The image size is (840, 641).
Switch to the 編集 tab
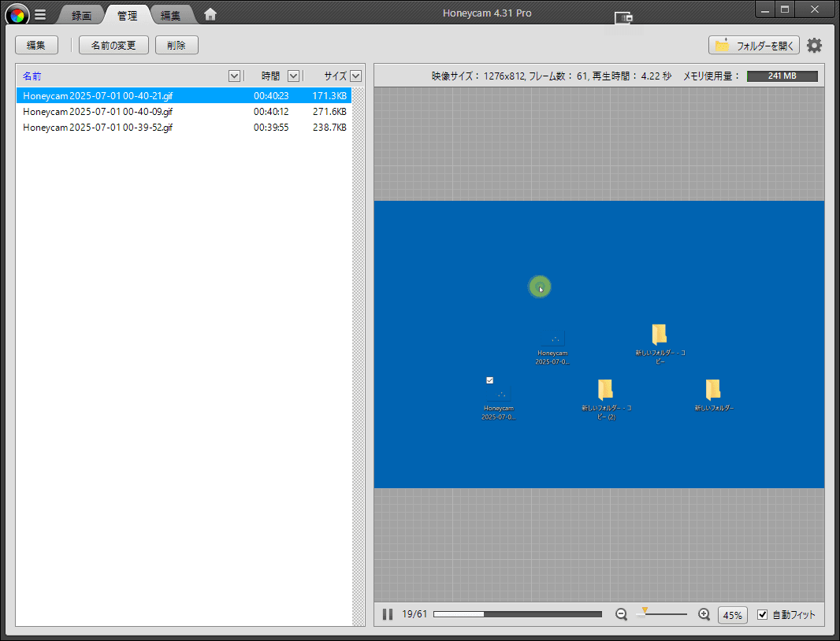(170, 15)
